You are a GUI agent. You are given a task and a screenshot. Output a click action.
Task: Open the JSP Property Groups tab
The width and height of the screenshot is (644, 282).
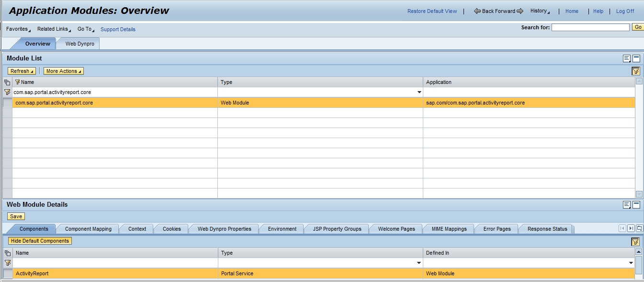(337, 229)
